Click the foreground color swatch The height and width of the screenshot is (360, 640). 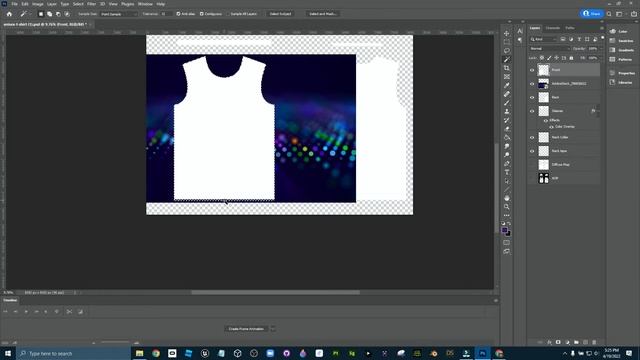pos(505,230)
